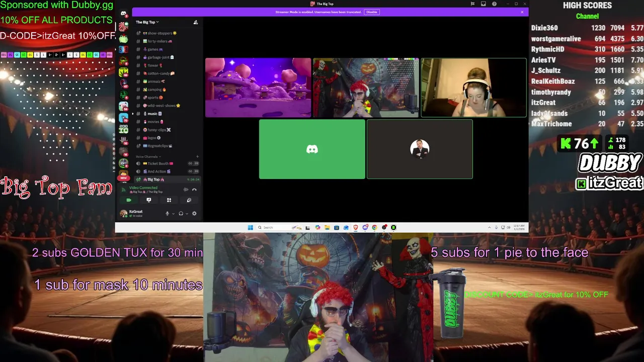The image size is (644, 362).
Task: Open the movies channel
Action: [x=168, y=122]
